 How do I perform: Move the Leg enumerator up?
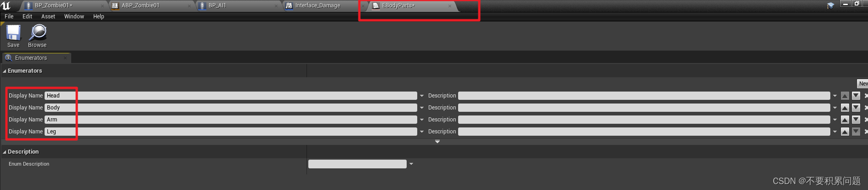pyautogui.click(x=845, y=132)
